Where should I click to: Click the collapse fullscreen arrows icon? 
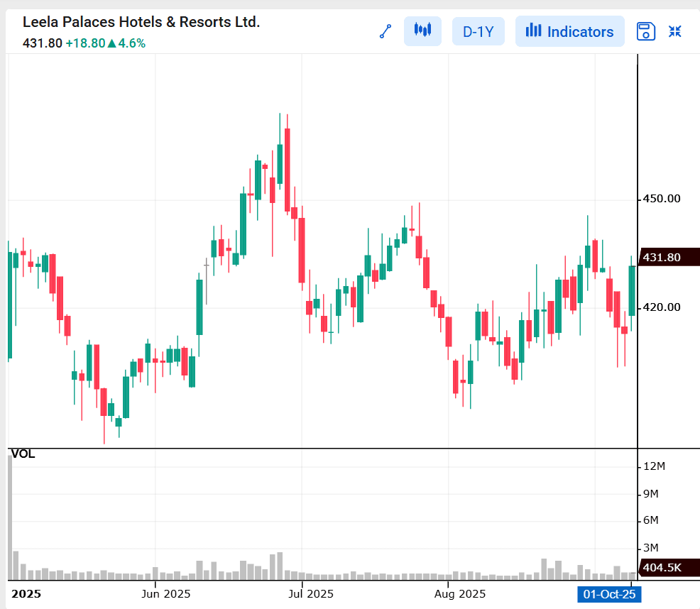click(x=674, y=31)
